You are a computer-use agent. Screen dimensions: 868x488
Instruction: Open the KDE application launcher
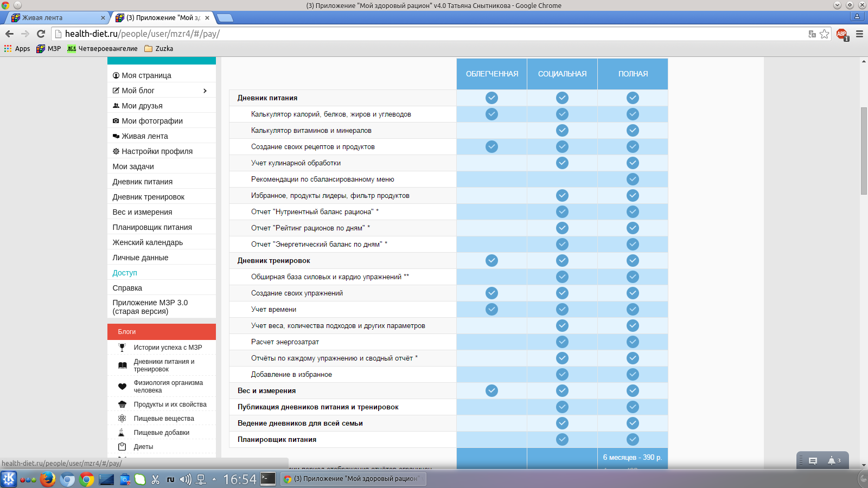(9, 479)
